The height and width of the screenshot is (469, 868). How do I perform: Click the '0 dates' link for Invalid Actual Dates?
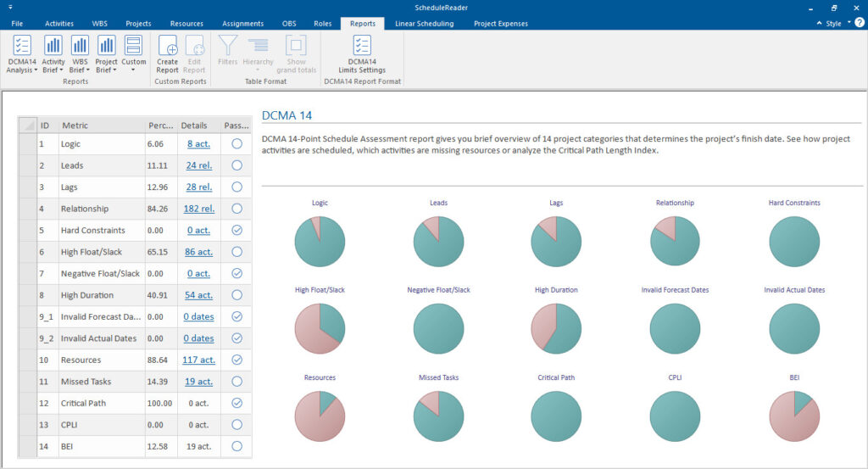pos(198,338)
